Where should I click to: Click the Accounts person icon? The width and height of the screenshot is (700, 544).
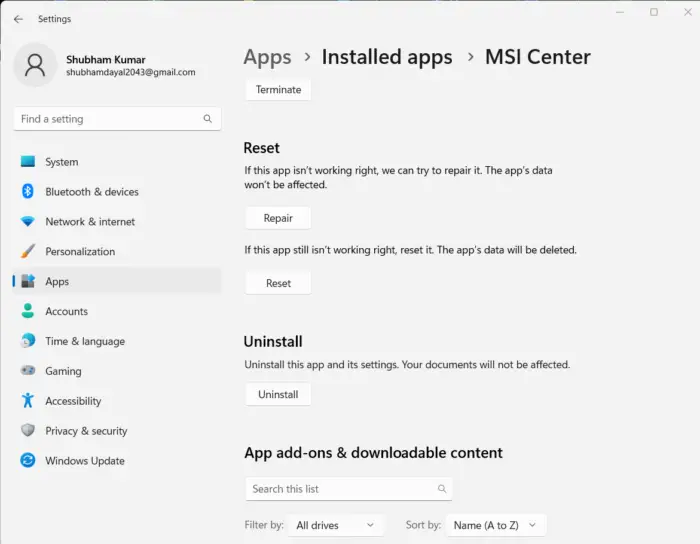28,311
